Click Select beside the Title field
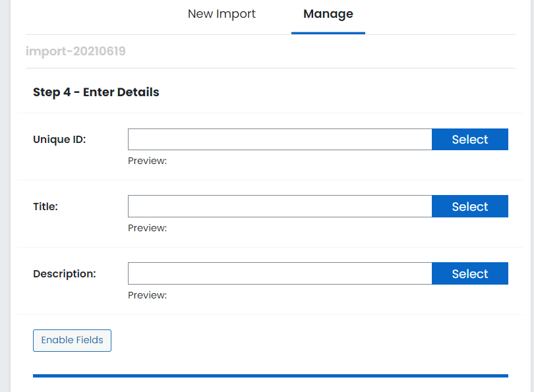The height and width of the screenshot is (392, 534). point(469,206)
